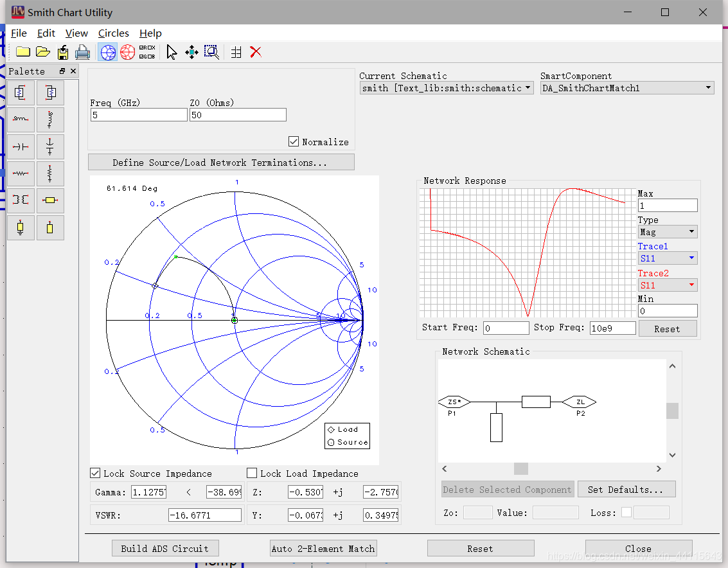Click the Stop Freq input field

612,328
